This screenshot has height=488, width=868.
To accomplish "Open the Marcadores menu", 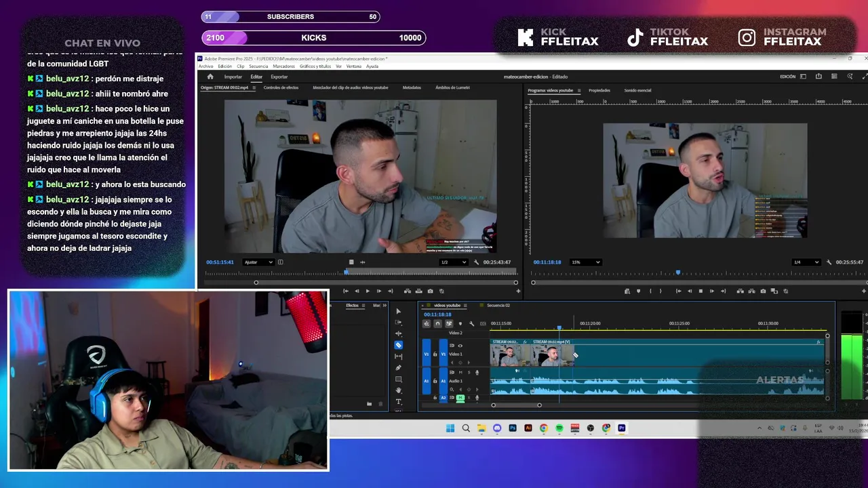I will tap(284, 66).
